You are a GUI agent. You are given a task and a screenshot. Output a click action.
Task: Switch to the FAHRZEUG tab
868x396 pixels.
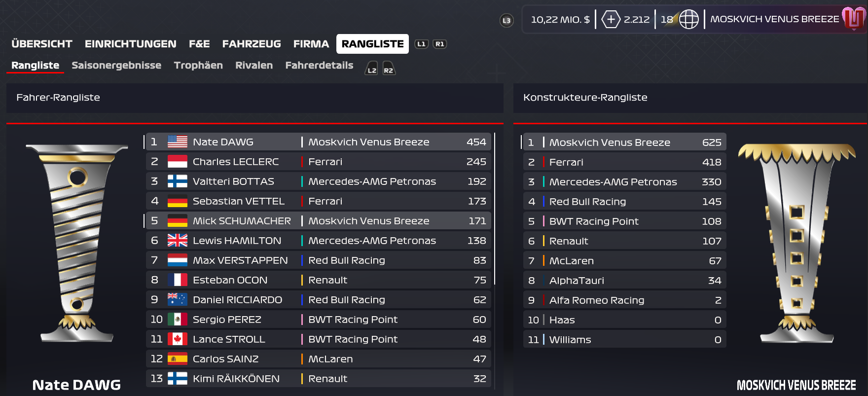click(x=252, y=44)
